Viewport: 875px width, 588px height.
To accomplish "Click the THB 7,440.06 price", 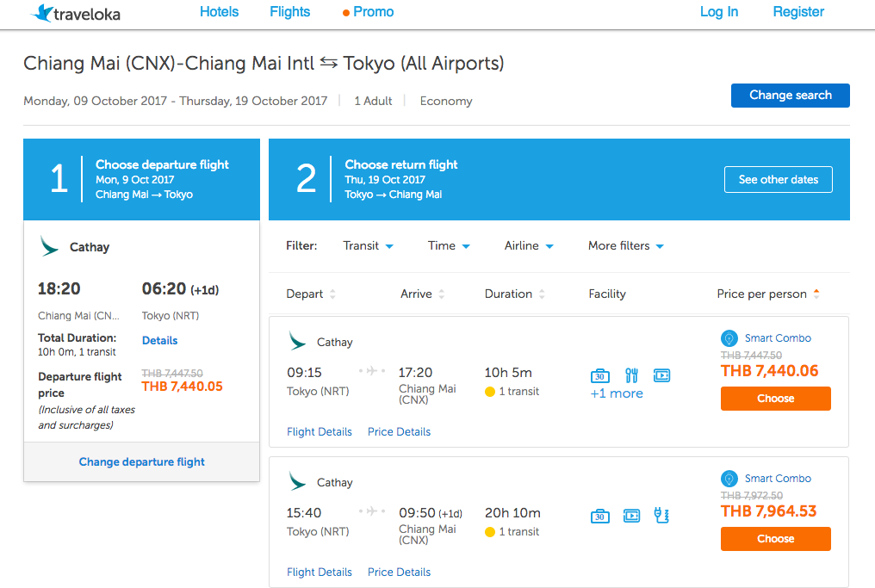I will [x=770, y=371].
